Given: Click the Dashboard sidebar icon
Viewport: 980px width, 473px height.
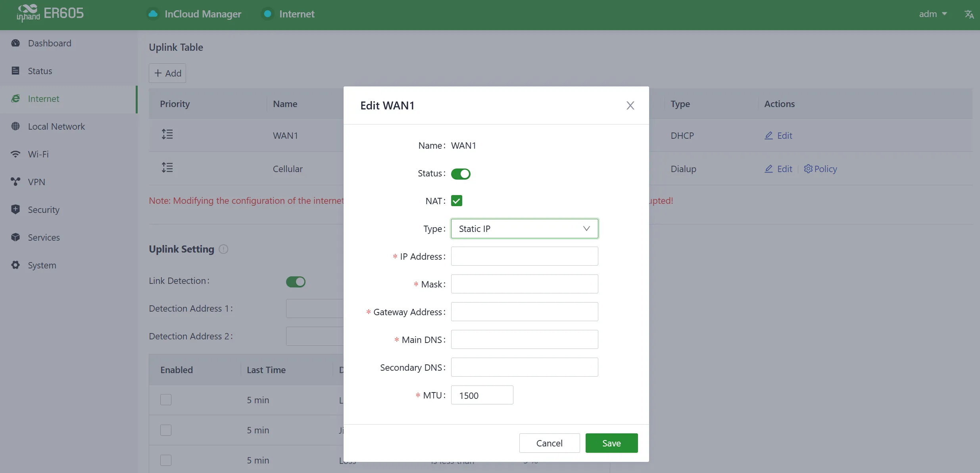Looking at the screenshot, I should (x=15, y=43).
